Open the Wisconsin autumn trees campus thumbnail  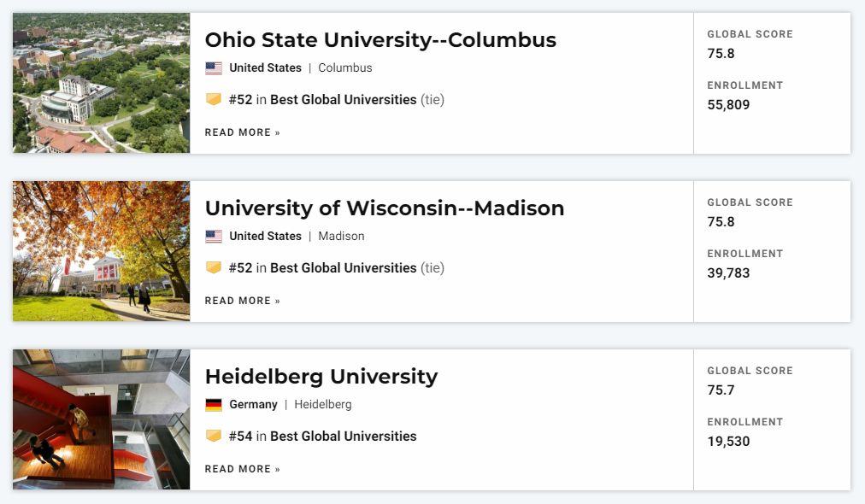[102, 251]
